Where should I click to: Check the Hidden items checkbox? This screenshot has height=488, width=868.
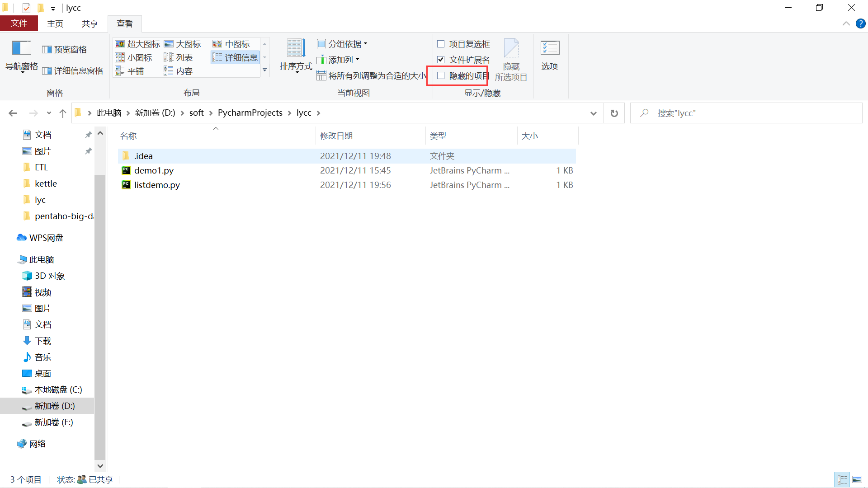pyautogui.click(x=441, y=75)
